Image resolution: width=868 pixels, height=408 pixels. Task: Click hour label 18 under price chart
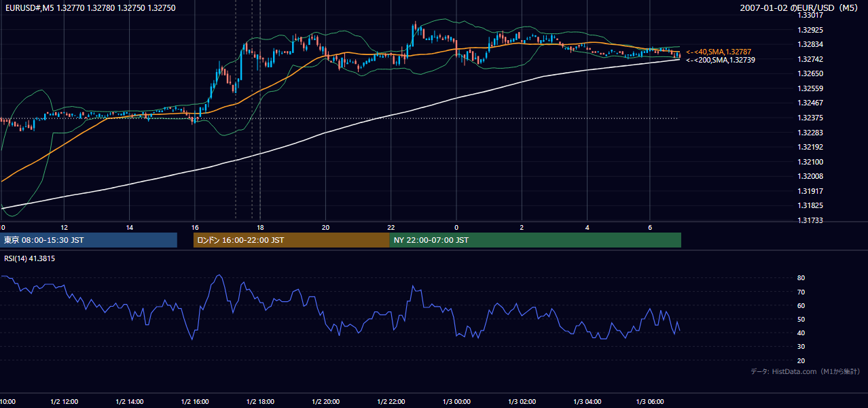[259, 227]
